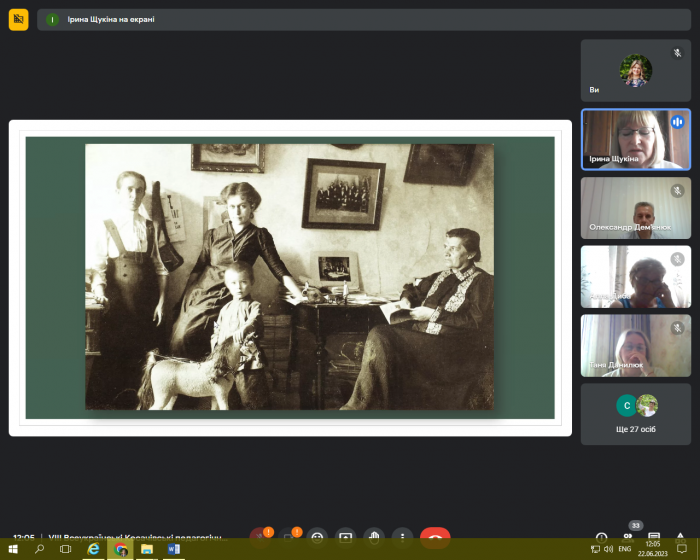700x560 pixels.
Task: Open the chat panel icon
Action: [654, 537]
